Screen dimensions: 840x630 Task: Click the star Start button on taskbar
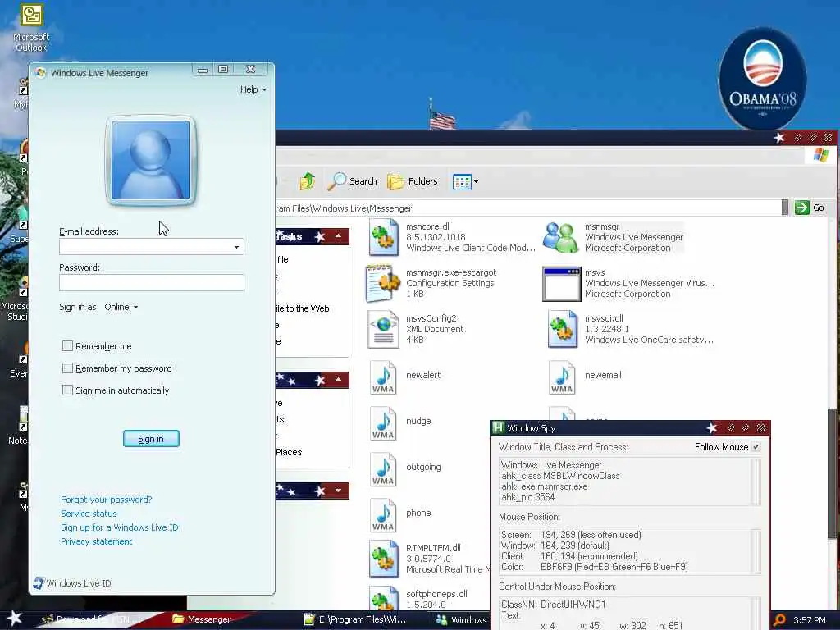(x=14, y=619)
